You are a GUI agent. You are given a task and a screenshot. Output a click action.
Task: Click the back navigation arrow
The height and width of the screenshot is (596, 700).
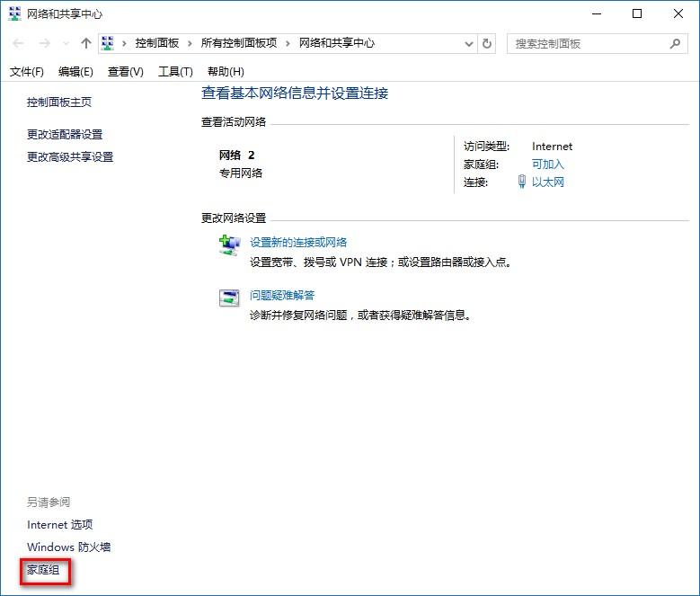coord(18,43)
